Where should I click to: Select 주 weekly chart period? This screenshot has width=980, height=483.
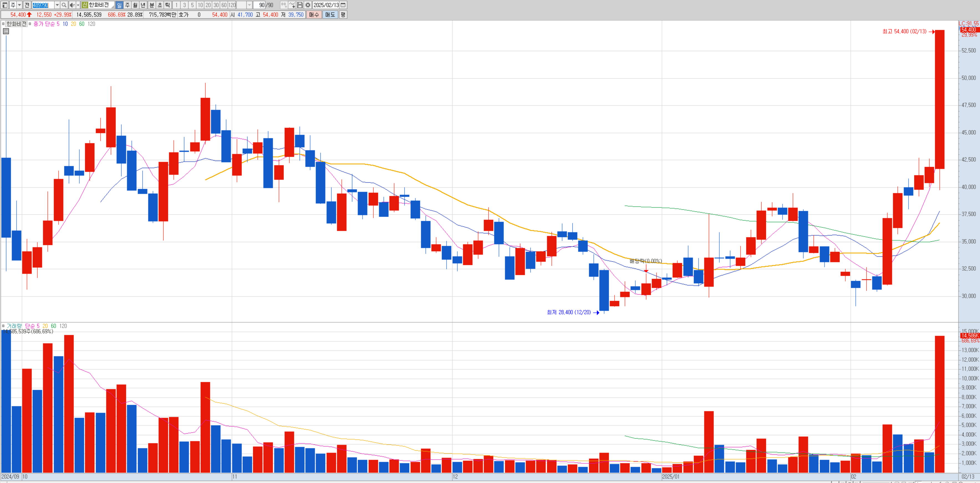click(x=127, y=5)
